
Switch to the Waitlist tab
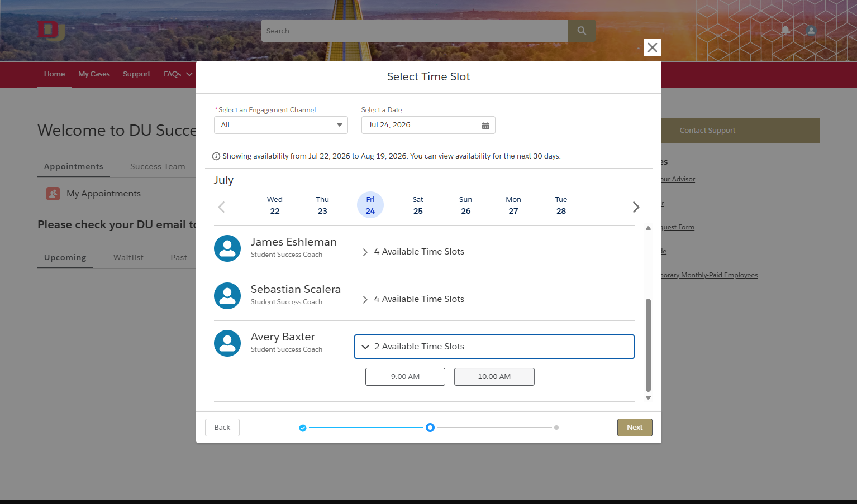[x=128, y=257]
